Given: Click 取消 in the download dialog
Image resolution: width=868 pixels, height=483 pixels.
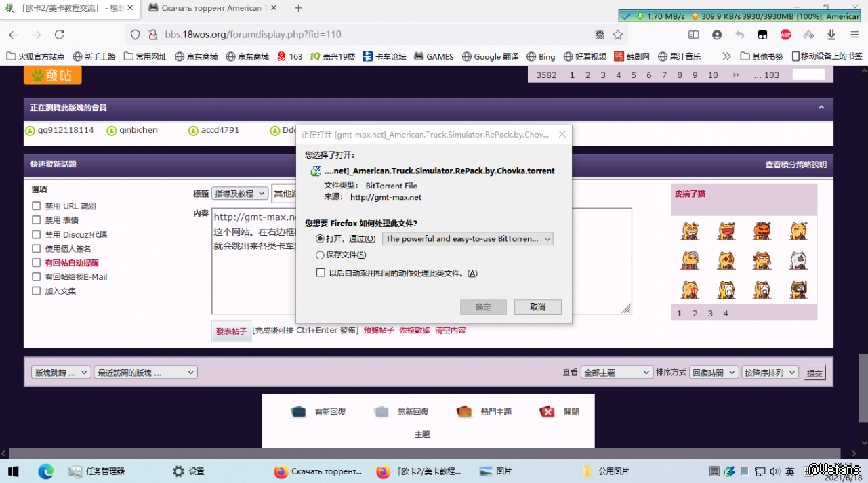Looking at the screenshot, I should (x=538, y=307).
